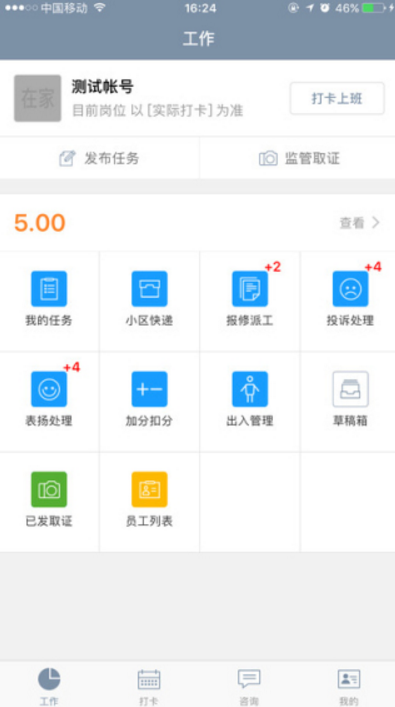Viewport: 395px width, 707px height.
Task: Tap the 我的任务 label text
Action: [x=49, y=321]
